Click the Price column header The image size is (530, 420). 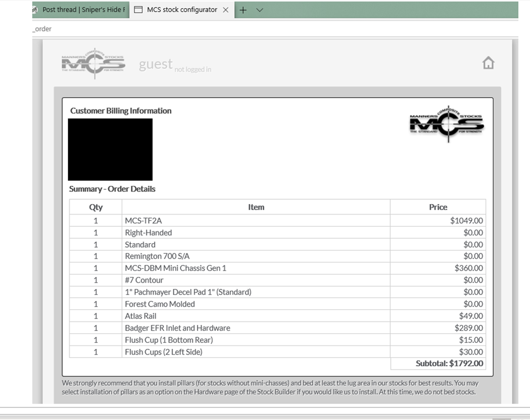point(438,207)
